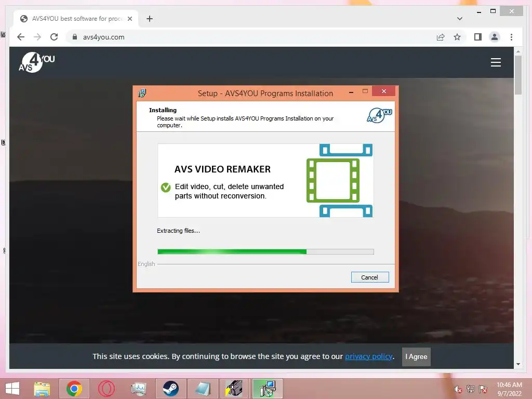
Task: Click the muted volume tray icon
Action: [458, 389]
